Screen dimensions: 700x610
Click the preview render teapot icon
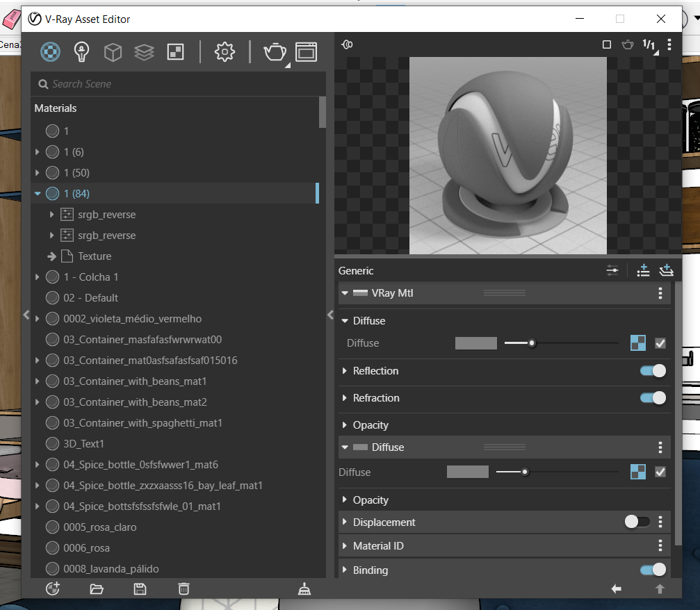pyautogui.click(x=628, y=44)
